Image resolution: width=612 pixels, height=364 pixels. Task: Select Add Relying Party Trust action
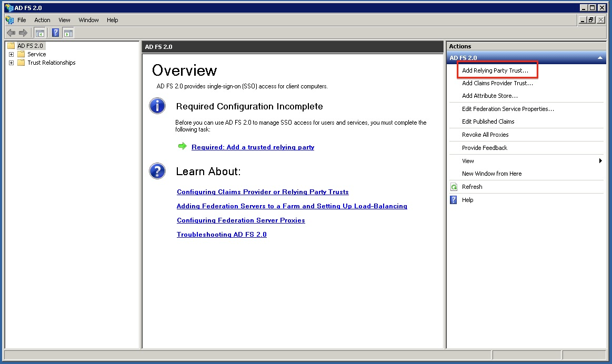(x=497, y=70)
